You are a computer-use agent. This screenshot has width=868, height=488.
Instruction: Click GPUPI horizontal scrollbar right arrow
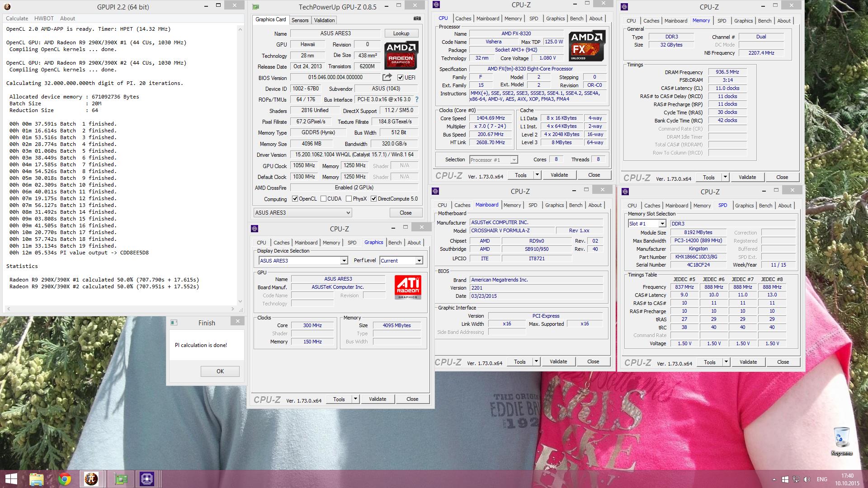point(233,309)
